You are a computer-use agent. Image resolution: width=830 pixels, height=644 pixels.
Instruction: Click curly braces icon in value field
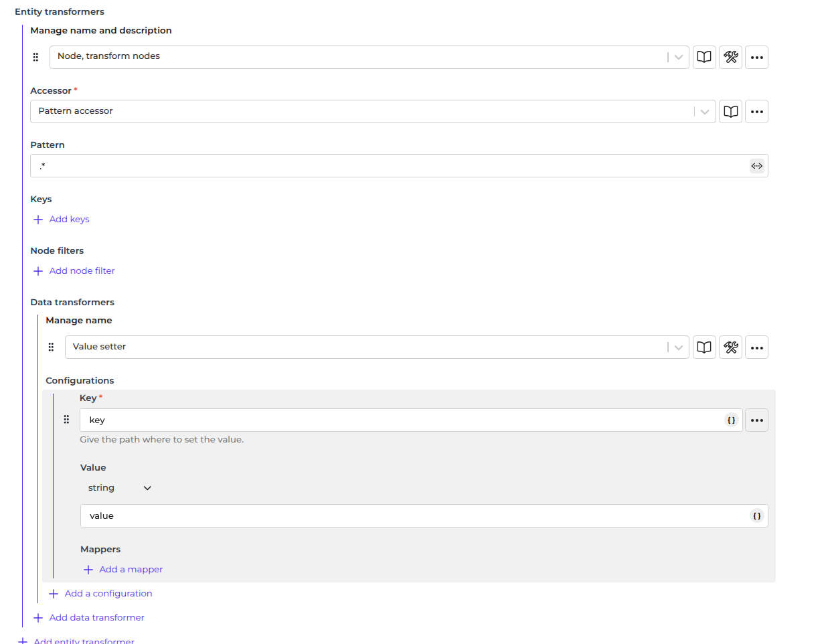coord(756,516)
